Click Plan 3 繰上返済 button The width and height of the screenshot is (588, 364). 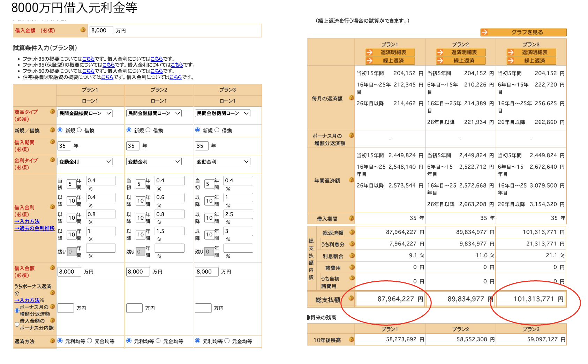click(531, 61)
